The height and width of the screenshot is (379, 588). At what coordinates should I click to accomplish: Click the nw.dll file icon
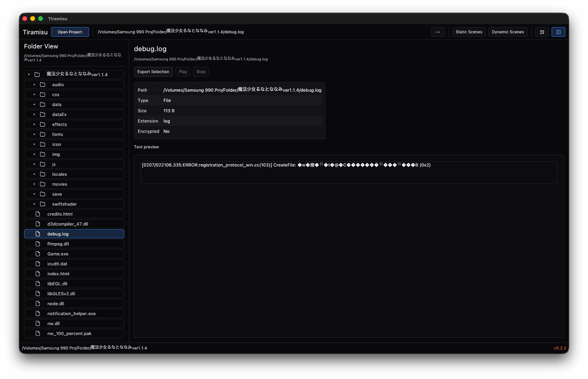point(38,323)
